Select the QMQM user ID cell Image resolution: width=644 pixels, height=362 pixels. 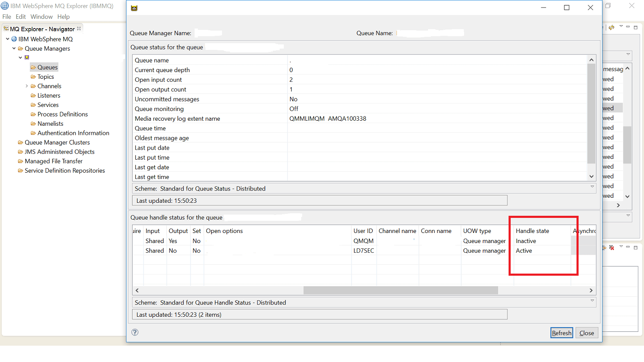364,241
